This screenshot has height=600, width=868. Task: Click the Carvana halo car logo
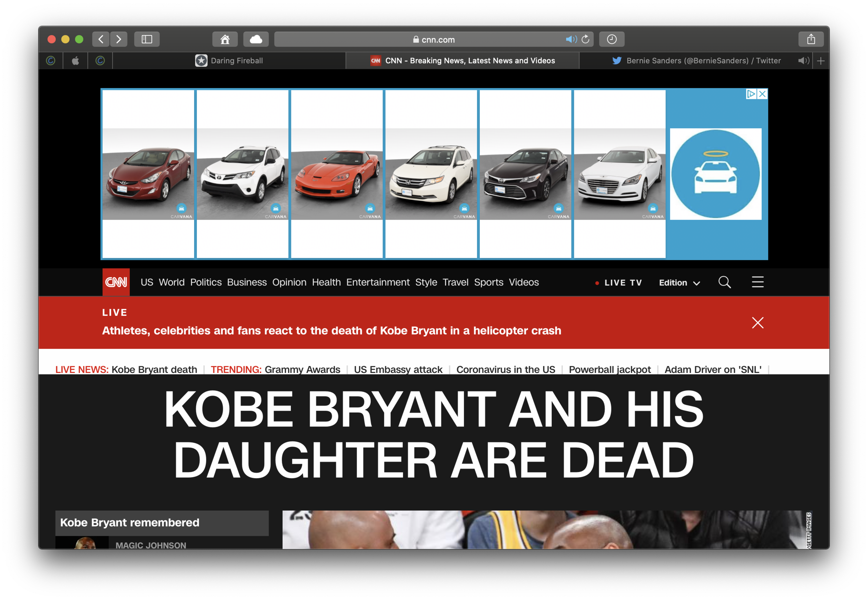[x=716, y=174]
